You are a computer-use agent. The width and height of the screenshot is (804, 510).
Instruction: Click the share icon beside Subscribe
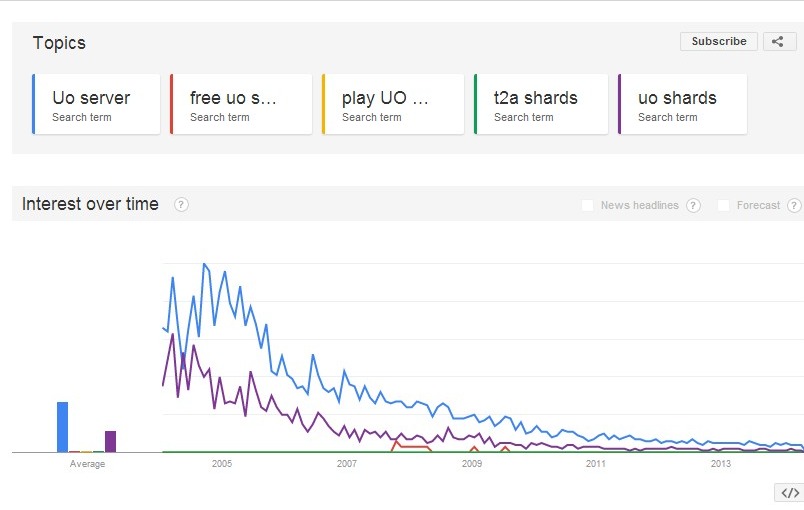pyautogui.click(x=779, y=42)
